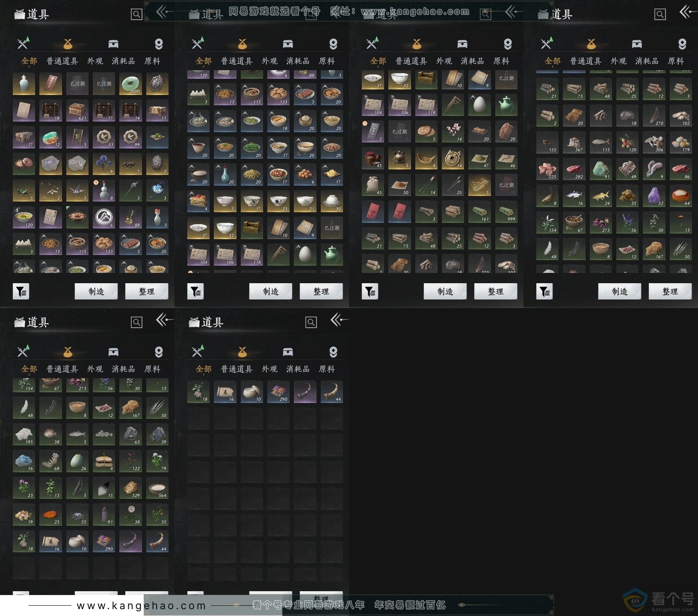Select the jade ring with count 2000
Viewport: 698px width, 616px height.
pyautogui.click(x=130, y=84)
